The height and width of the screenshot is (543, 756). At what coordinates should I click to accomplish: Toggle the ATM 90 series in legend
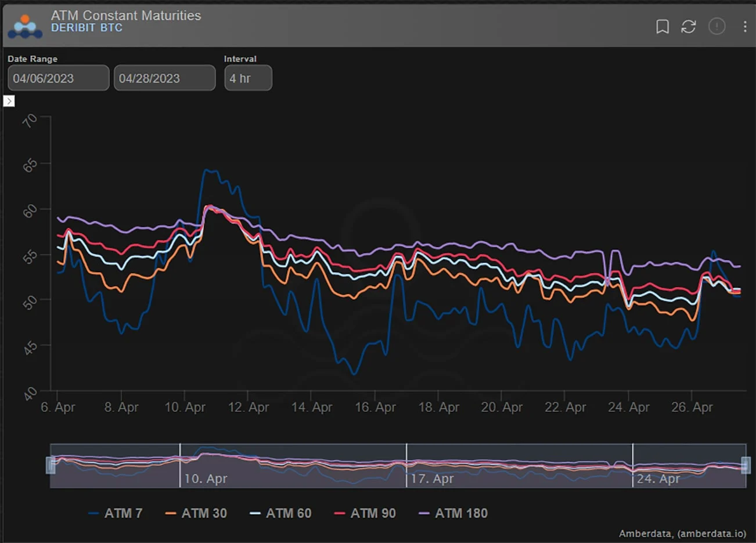[365, 513]
